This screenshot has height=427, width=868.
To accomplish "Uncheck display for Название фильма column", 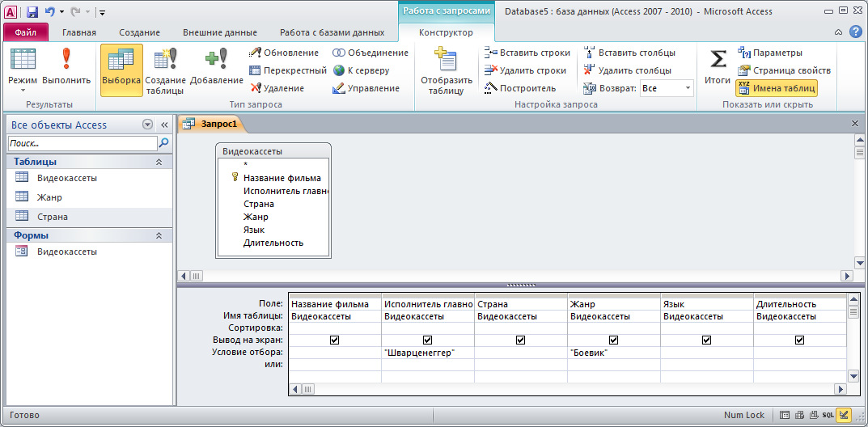I will click(334, 340).
